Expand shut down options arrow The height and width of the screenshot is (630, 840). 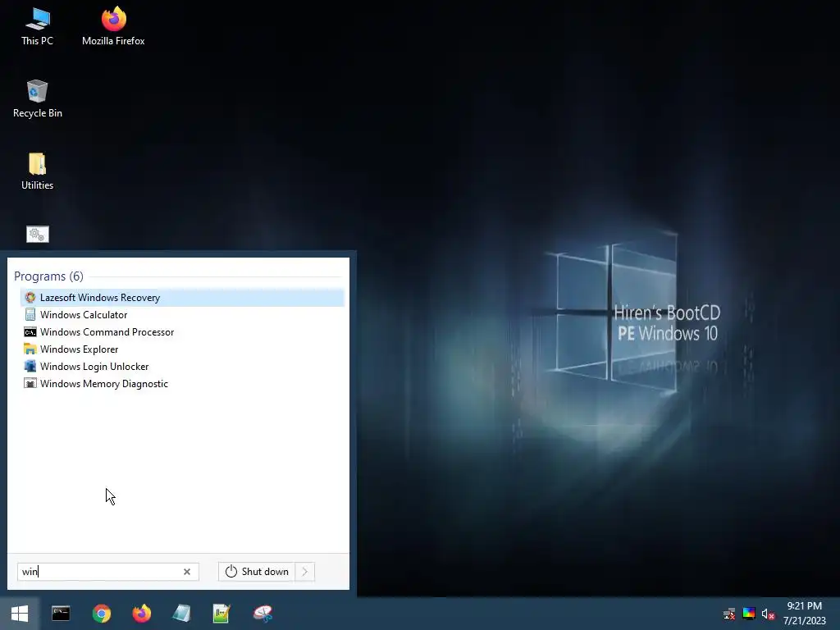pyautogui.click(x=305, y=572)
